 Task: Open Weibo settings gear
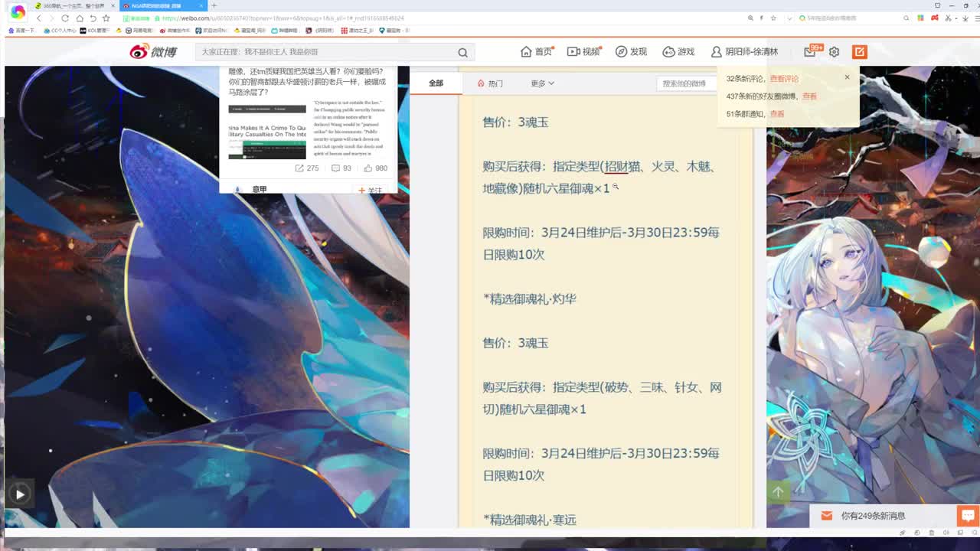tap(834, 52)
